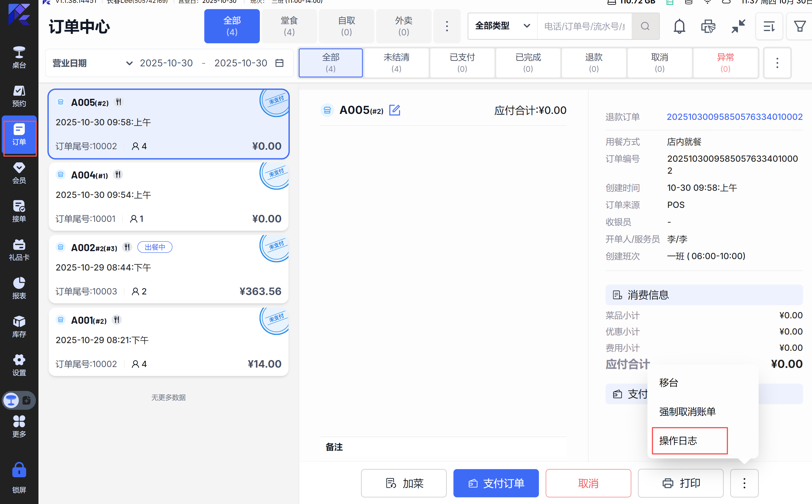Open the refund order number link

pyautogui.click(x=734, y=117)
